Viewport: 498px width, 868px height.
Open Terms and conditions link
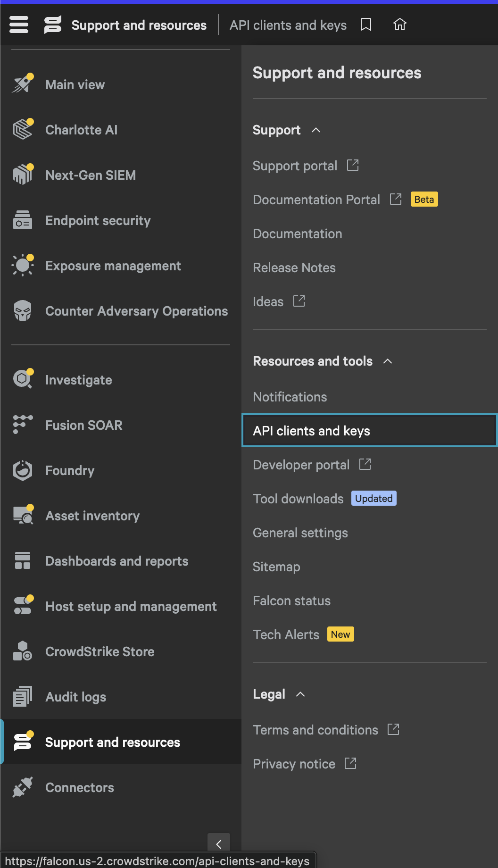click(x=315, y=730)
